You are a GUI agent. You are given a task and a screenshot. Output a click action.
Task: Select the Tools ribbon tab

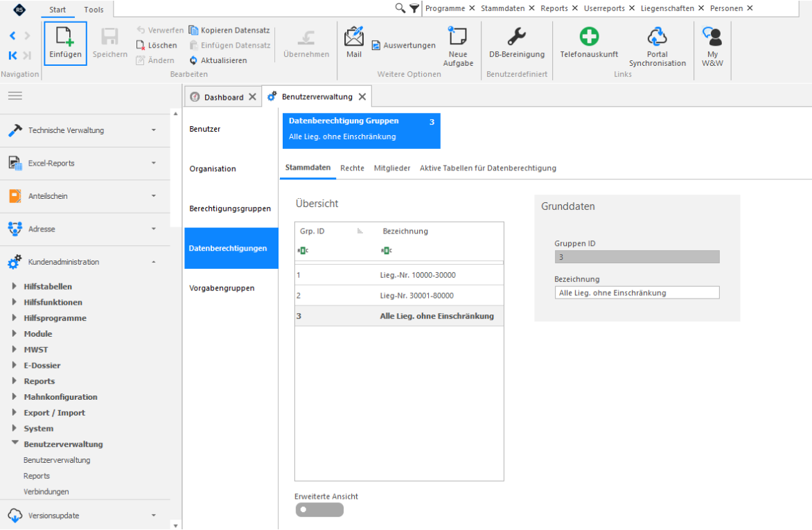click(x=94, y=9)
